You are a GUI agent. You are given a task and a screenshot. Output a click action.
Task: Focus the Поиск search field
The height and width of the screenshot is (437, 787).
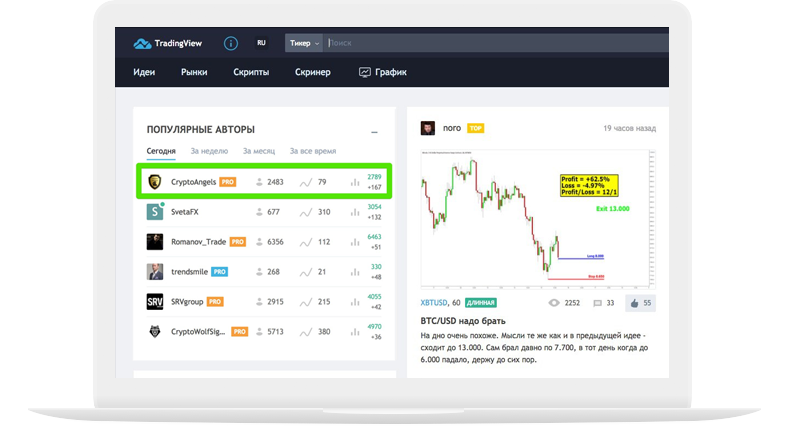496,43
